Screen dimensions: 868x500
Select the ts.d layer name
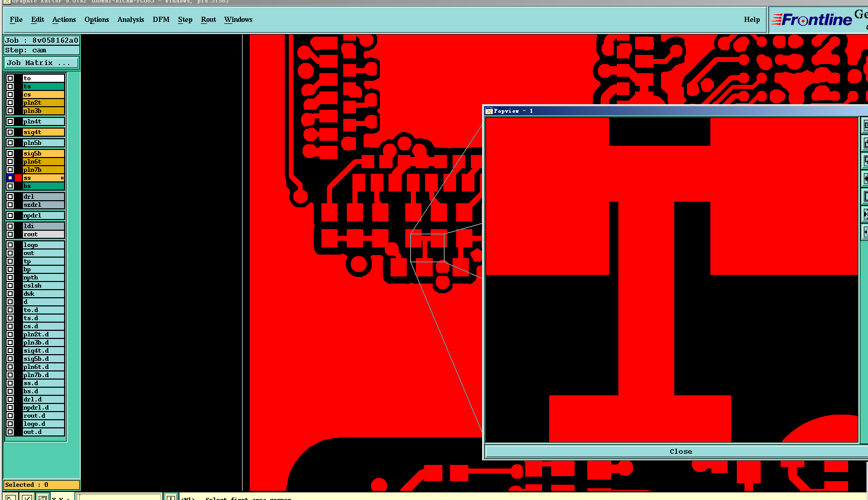point(44,318)
